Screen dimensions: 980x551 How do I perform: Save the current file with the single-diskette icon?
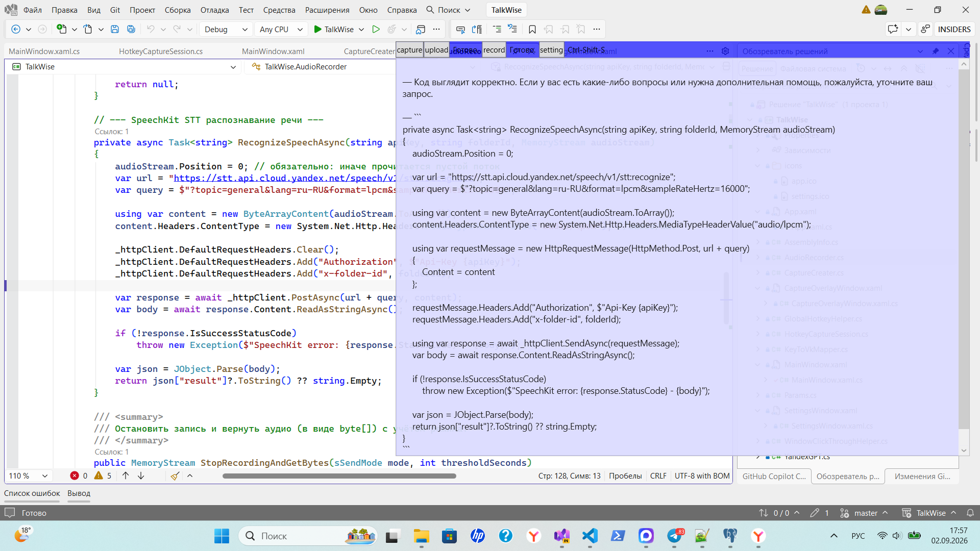(115, 30)
